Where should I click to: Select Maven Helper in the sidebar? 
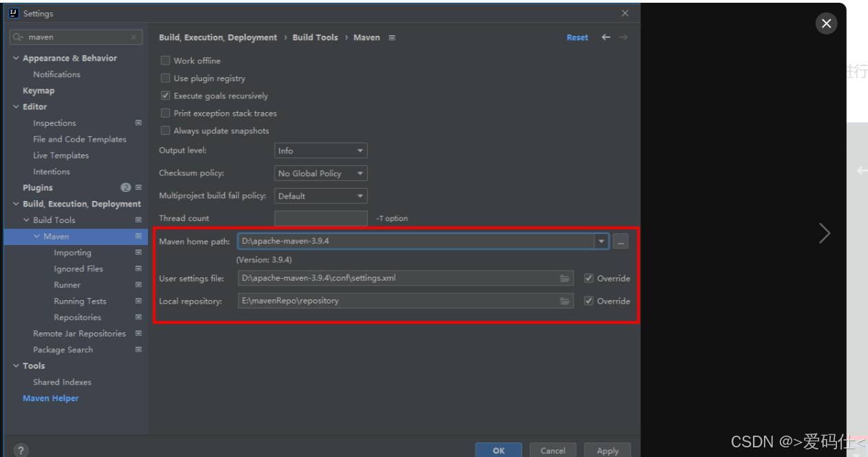point(50,398)
